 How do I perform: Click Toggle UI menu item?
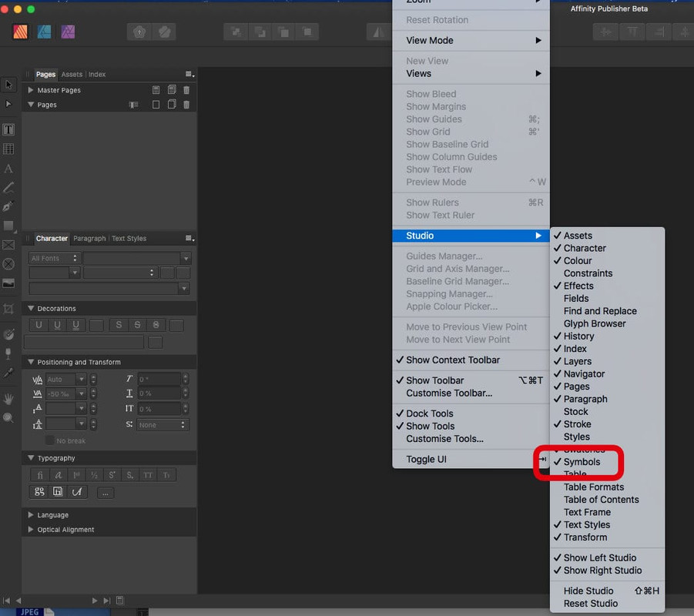pyautogui.click(x=471, y=460)
